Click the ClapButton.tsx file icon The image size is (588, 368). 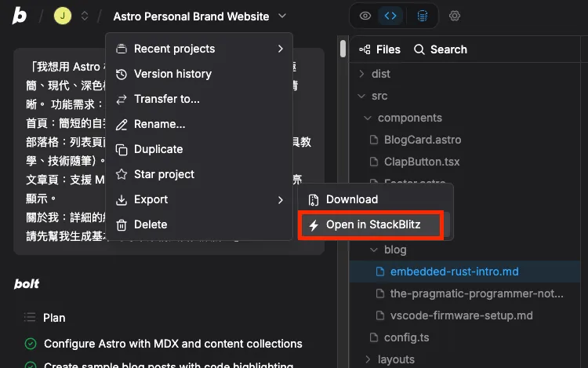(x=374, y=162)
